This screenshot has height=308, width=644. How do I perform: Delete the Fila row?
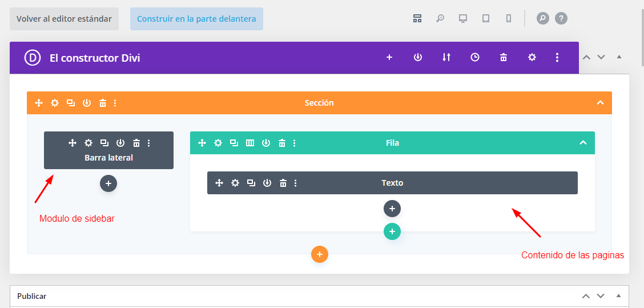282,143
